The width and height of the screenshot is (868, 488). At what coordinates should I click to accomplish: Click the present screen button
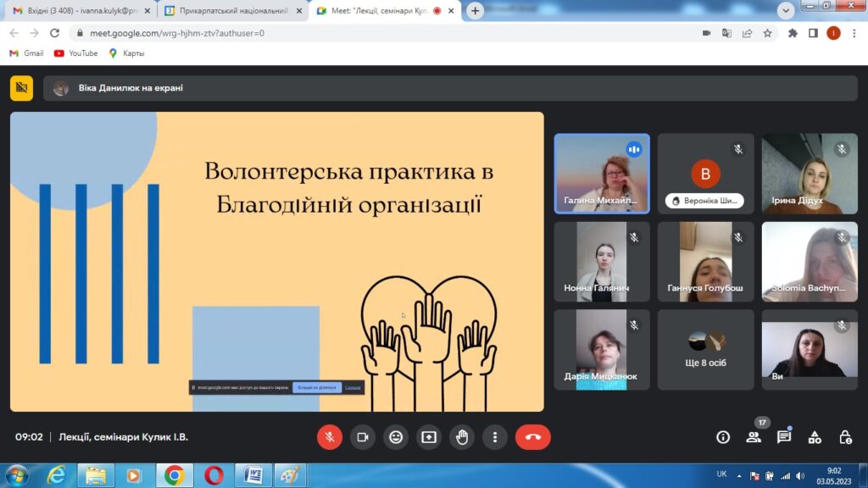click(x=429, y=437)
